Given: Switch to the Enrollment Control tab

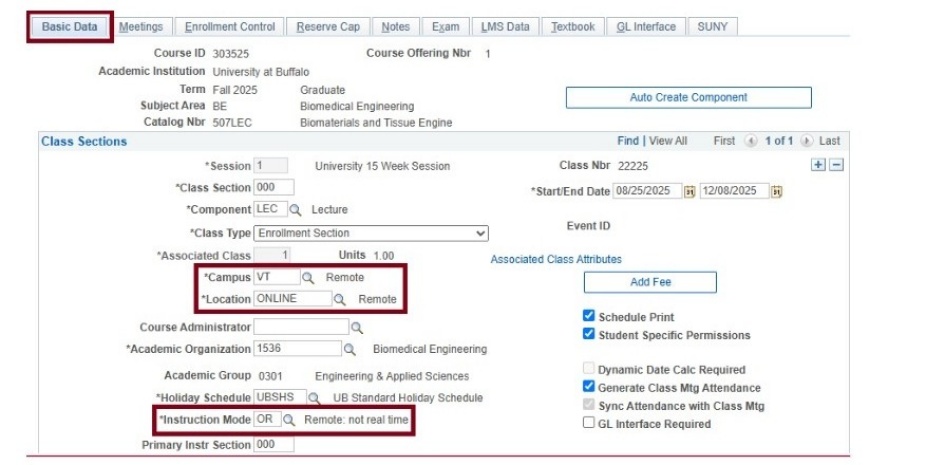Looking at the screenshot, I should [x=230, y=27].
